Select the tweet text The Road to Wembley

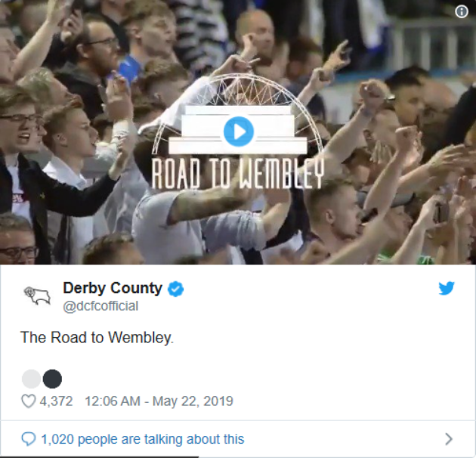(97, 337)
